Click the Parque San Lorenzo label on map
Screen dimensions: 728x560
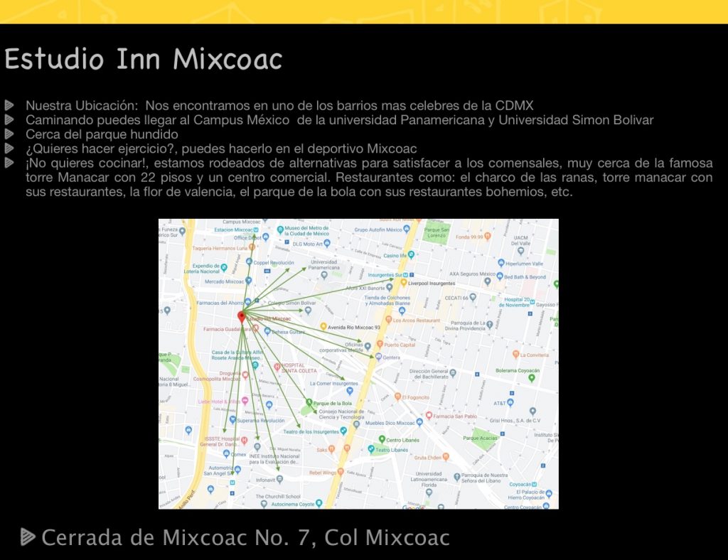click(437, 232)
